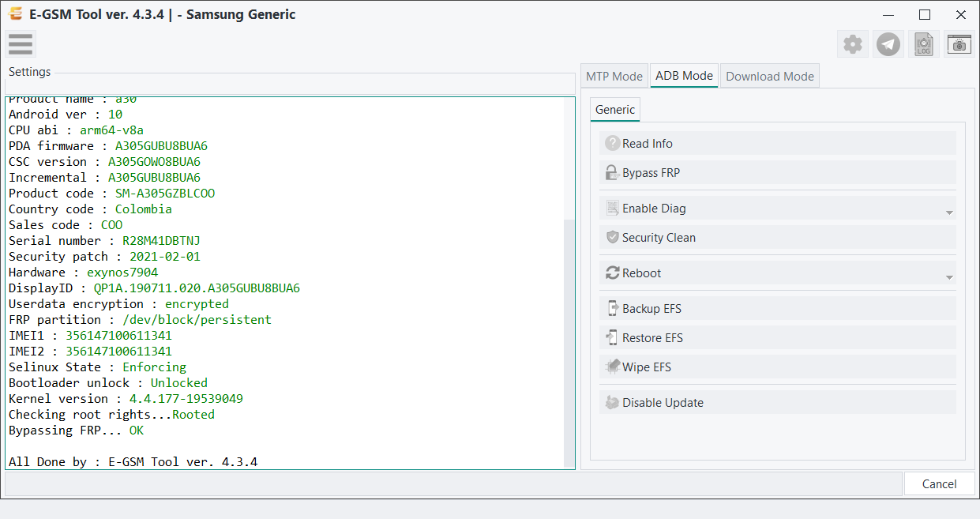
Task: Click the PDA firmware A305GUBU8BUA6 line
Action: (x=108, y=146)
